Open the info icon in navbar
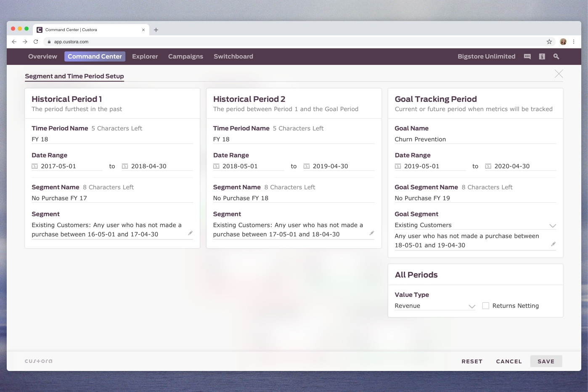The image size is (588, 392). 542,56
